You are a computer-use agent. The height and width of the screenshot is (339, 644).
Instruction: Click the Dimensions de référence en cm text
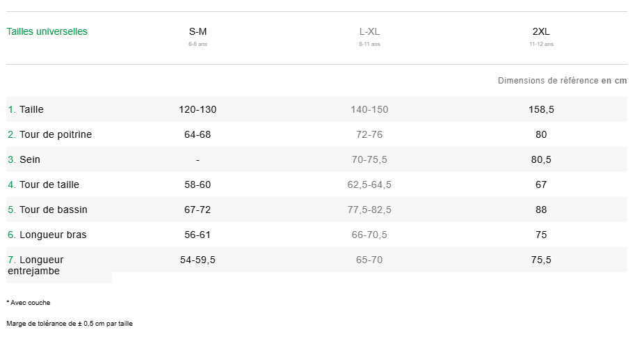562,81
